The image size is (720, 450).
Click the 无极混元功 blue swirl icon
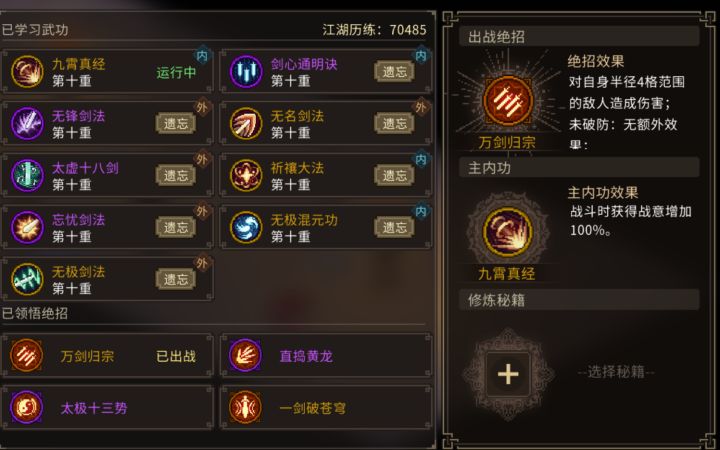tap(246, 227)
